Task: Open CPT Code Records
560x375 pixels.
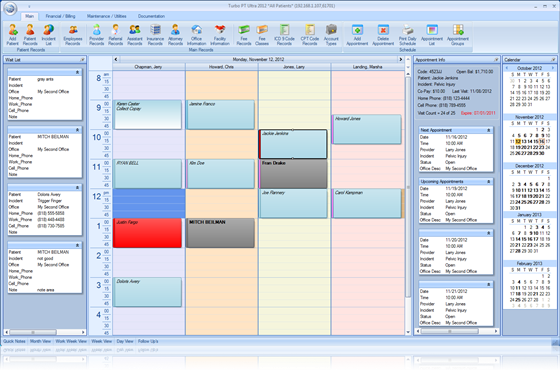Action: coord(310,35)
